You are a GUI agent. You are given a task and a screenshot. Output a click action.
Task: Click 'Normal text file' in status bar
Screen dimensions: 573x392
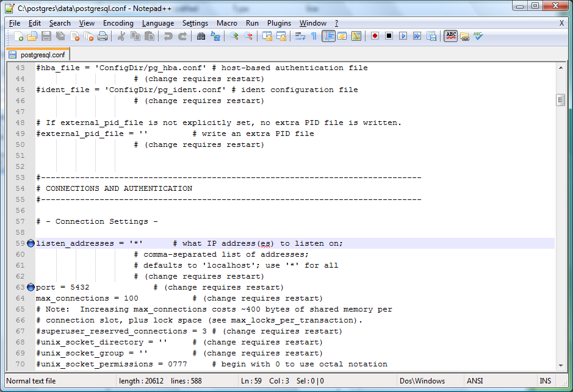coord(31,381)
